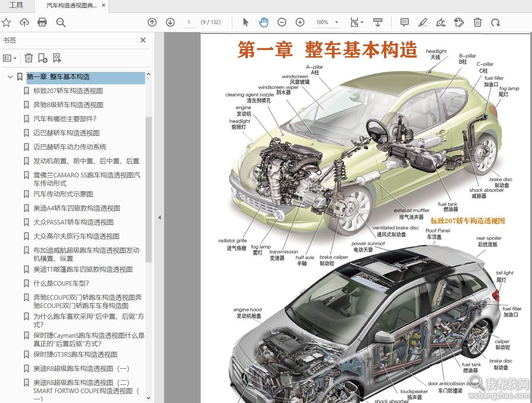Click the find bookmark icon
The height and width of the screenshot is (403, 532).
point(57,58)
